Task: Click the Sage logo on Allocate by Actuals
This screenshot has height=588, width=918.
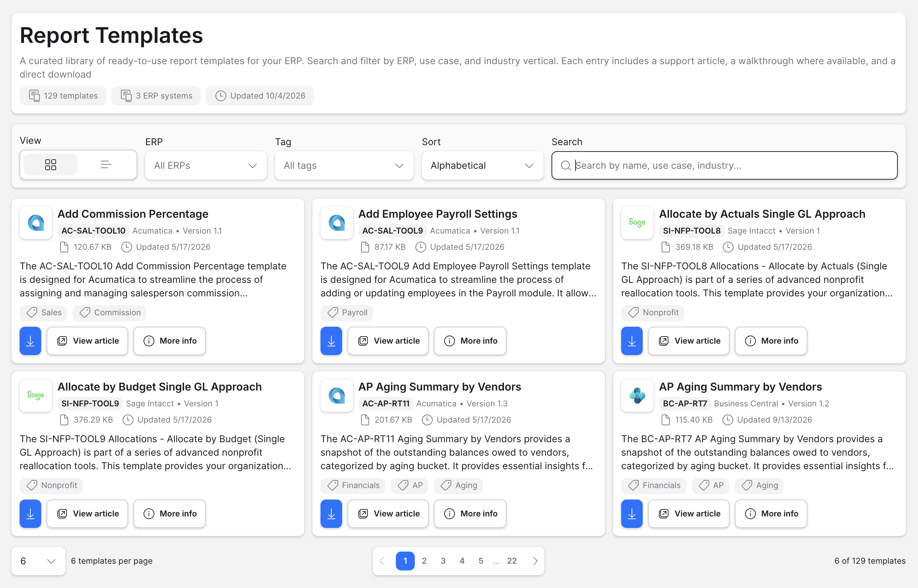Action: 637,222
